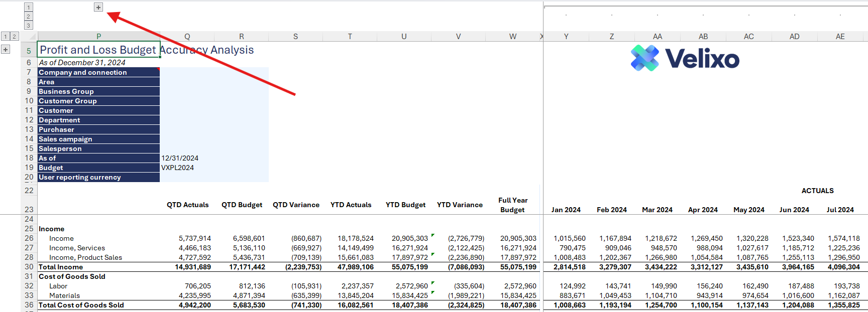The image size is (868, 312).
Task: Expand the row group beside row 5
Action: point(6,49)
